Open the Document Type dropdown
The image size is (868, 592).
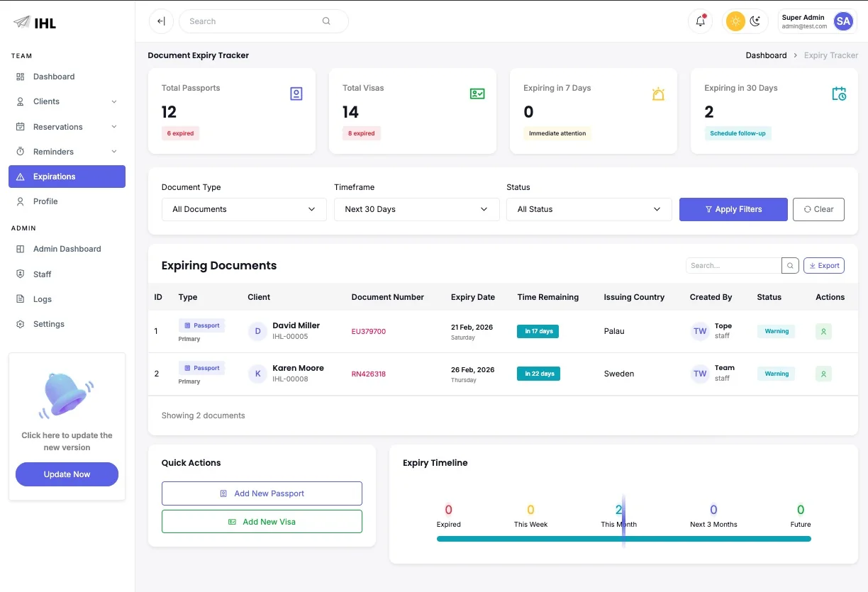244,209
